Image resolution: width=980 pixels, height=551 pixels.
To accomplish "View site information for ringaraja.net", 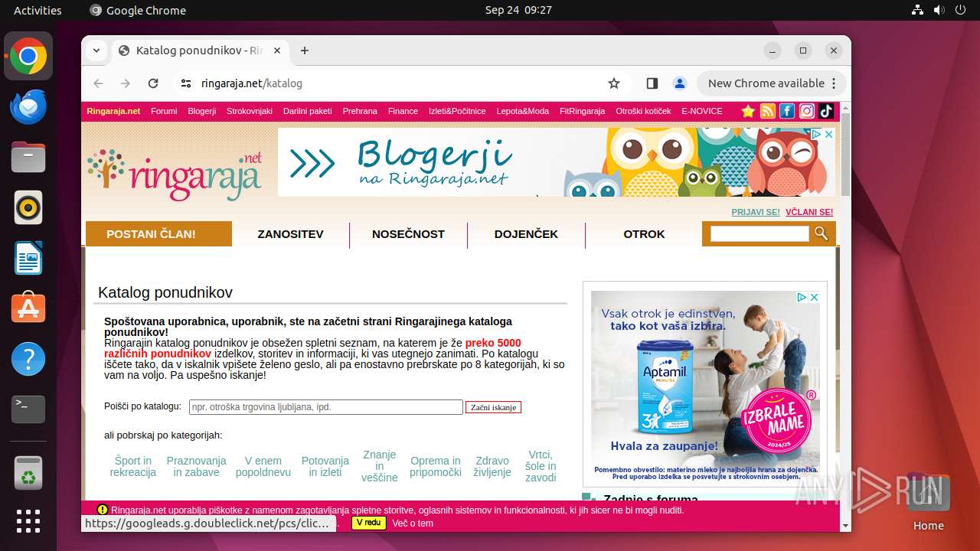I will [x=185, y=83].
